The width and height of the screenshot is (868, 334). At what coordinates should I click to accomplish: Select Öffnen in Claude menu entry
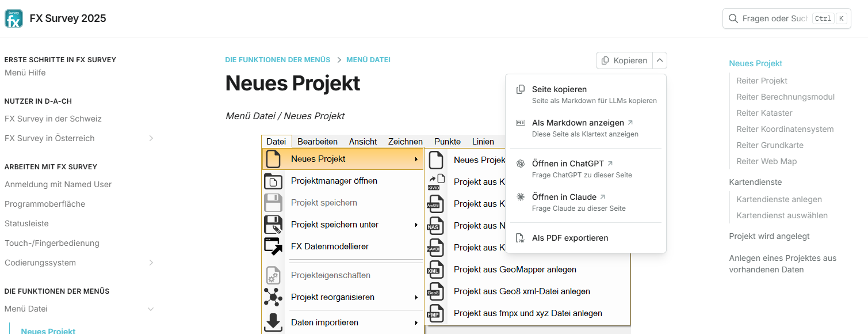point(565,197)
